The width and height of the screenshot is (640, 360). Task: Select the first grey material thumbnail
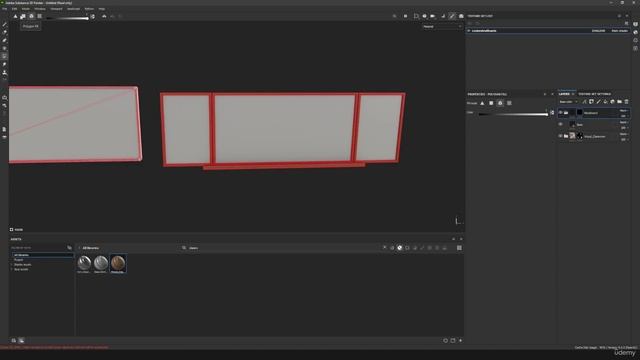[84, 263]
